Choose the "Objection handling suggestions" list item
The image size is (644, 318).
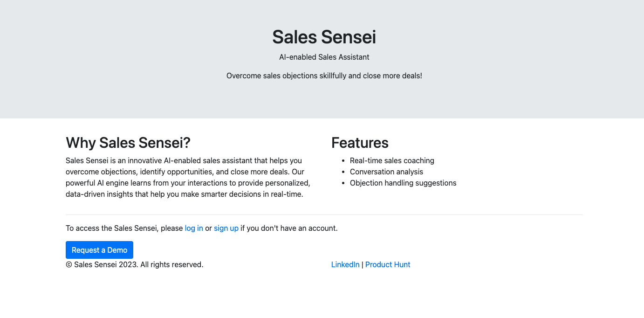pyautogui.click(x=403, y=183)
